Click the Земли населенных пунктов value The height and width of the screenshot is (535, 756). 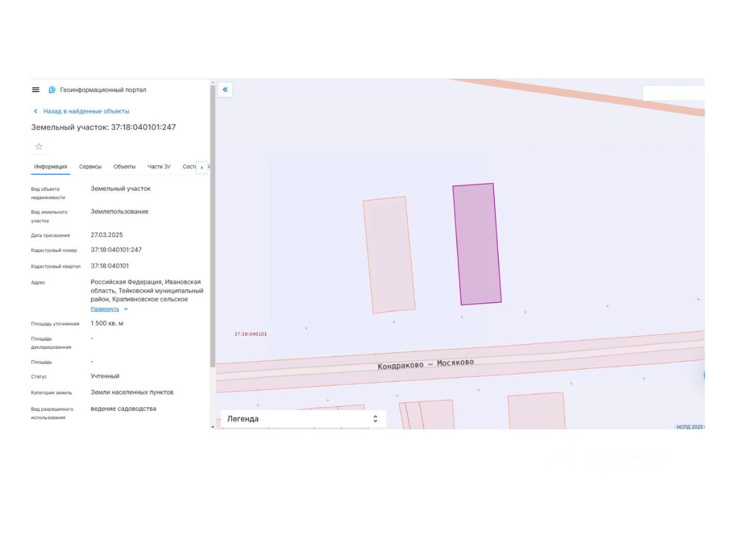coord(132,392)
